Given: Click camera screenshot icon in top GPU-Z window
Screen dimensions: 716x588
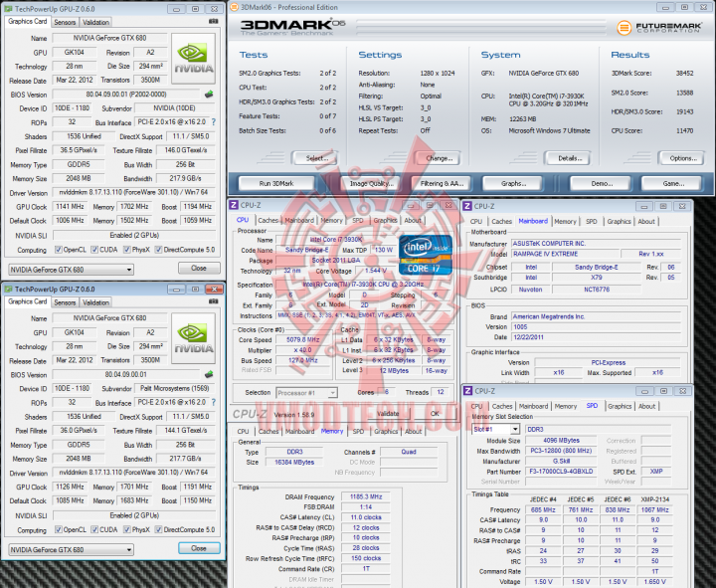Looking at the screenshot, I should [213, 22].
